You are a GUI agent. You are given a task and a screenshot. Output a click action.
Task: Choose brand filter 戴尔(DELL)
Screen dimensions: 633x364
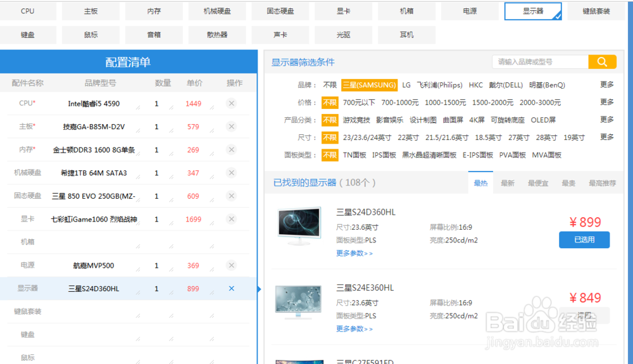click(x=506, y=85)
